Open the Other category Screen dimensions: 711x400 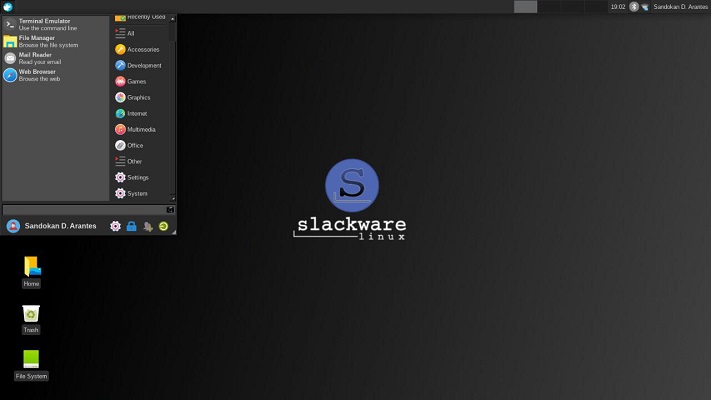(x=141, y=161)
